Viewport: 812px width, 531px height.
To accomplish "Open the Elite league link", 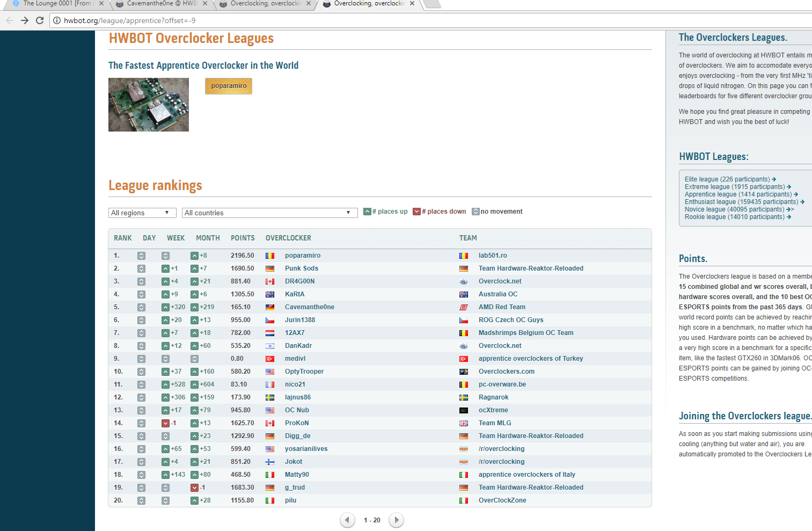I will tap(730, 179).
